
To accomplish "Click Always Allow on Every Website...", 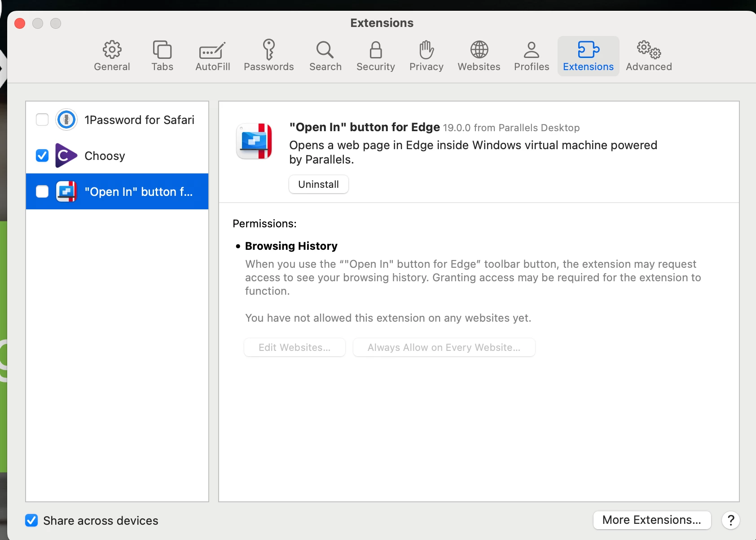I will [x=444, y=347].
